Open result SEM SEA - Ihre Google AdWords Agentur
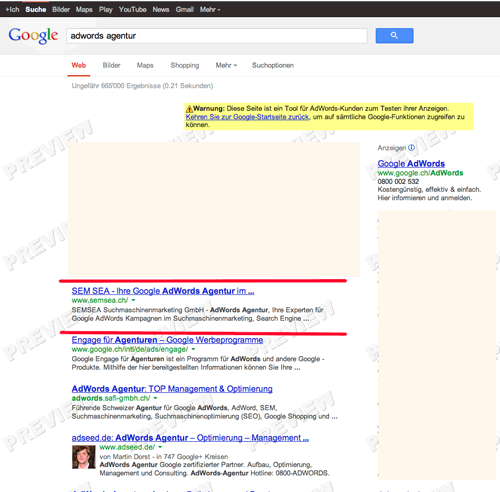This screenshot has height=492, width=500. 163,291
